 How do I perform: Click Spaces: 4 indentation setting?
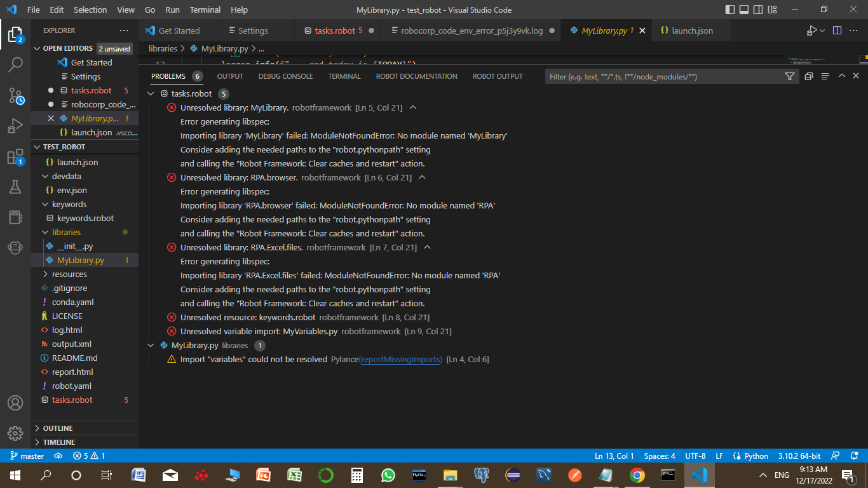pos(660,456)
